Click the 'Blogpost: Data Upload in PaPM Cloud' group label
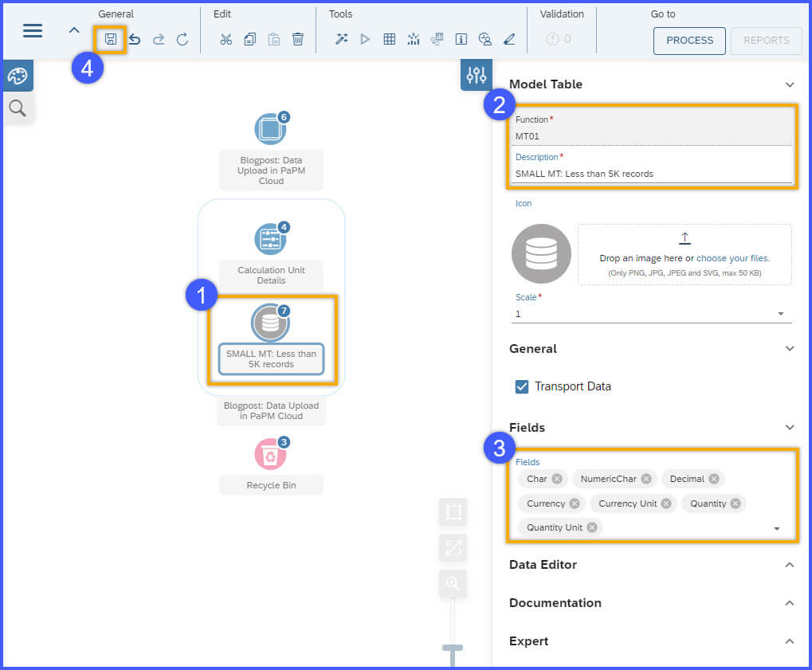Image resolution: width=812 pixels, height=670 pixels. pyautogui.click(x=272, y=410)
